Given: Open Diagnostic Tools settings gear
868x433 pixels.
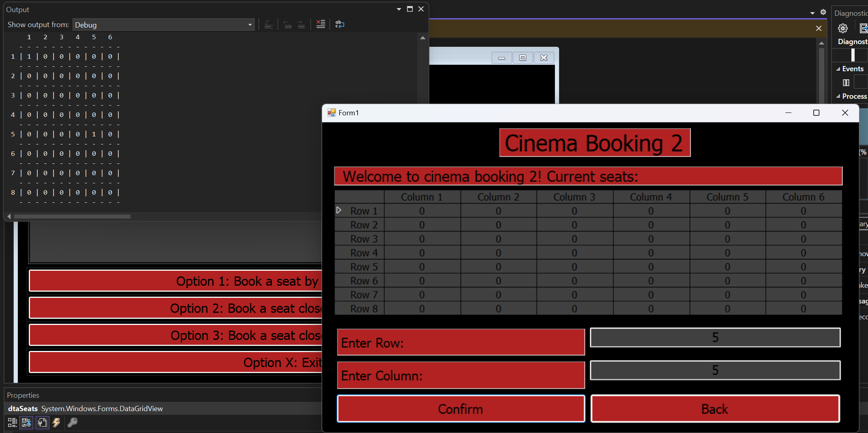Looking at the screenshot, I should coord(842,28).
